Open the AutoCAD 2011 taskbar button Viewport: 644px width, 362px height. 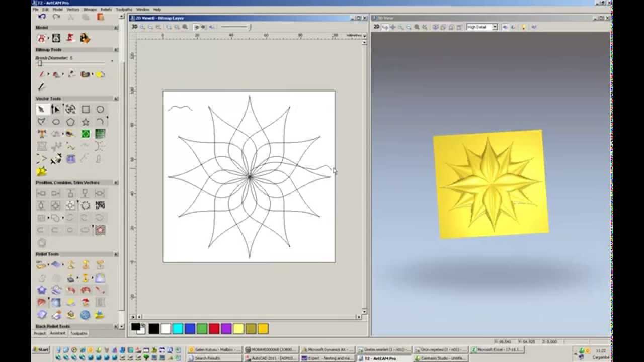pos(271,358)
